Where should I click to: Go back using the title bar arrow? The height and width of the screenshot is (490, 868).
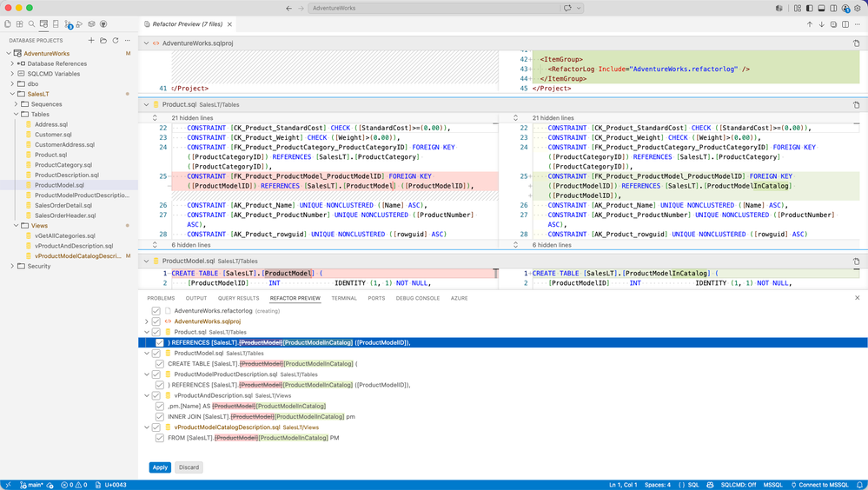click(x=289, y=9)
